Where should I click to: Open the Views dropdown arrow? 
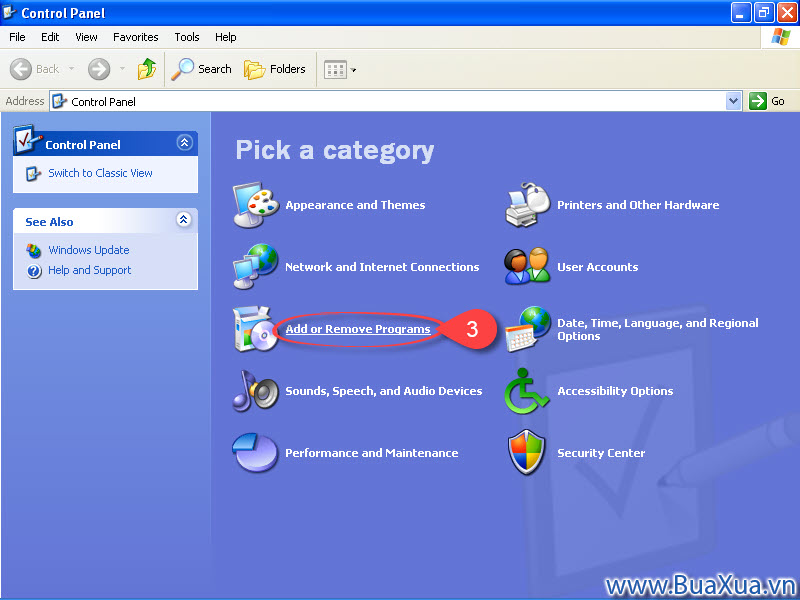pyautogui.click(x=353, y=70)
